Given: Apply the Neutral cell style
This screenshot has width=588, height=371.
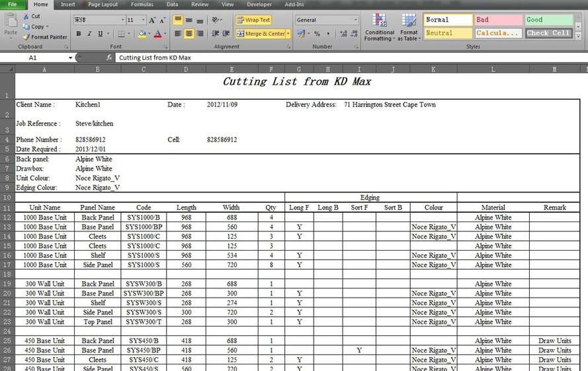Looking at the screenshot, I should point(448,33).
